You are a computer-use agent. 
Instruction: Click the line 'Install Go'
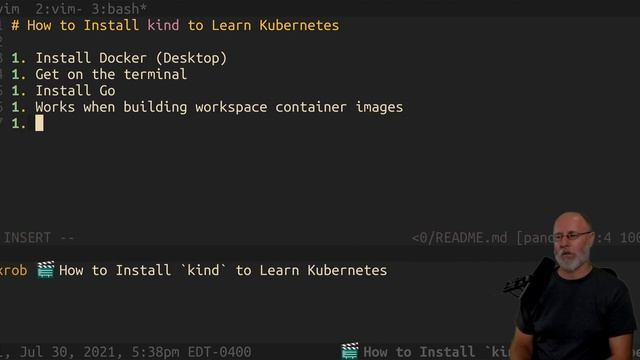click(x=75, y=91)
